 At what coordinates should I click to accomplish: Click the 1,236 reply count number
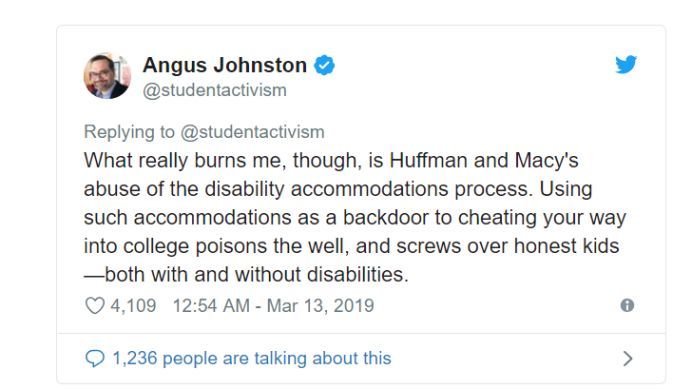pos(135,358)
